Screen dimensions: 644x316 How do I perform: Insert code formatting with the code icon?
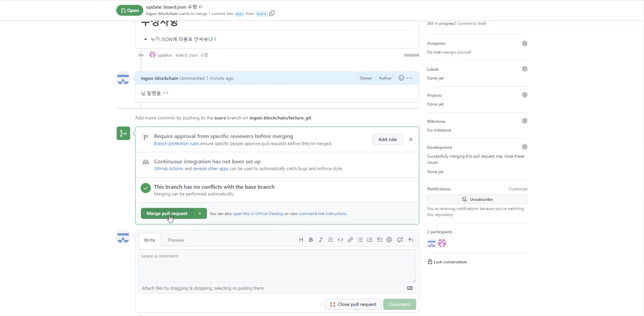[x=340, y=240]
